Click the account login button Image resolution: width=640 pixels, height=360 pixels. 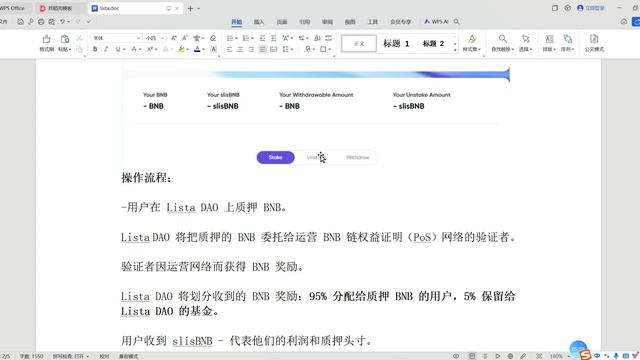591,8
